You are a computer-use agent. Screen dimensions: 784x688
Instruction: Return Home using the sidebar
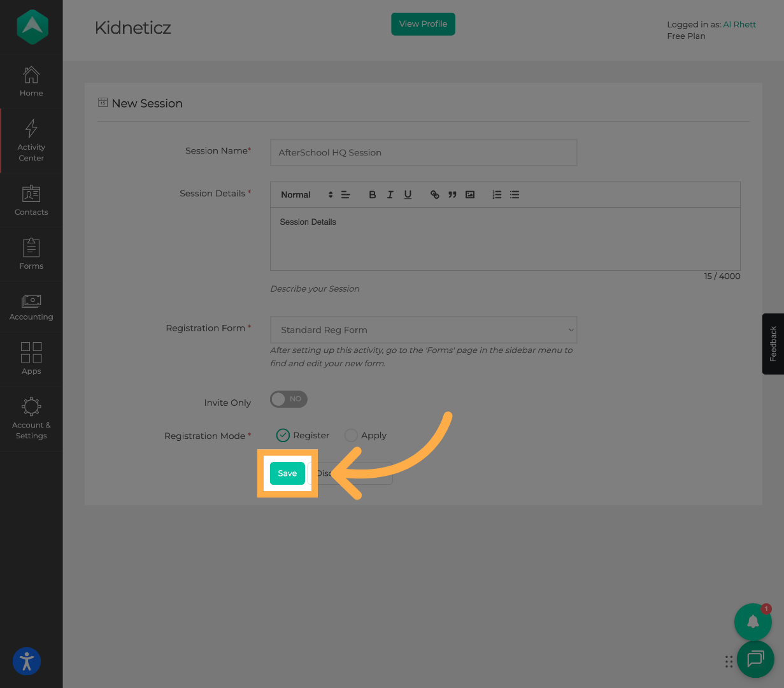click(31, 81)
